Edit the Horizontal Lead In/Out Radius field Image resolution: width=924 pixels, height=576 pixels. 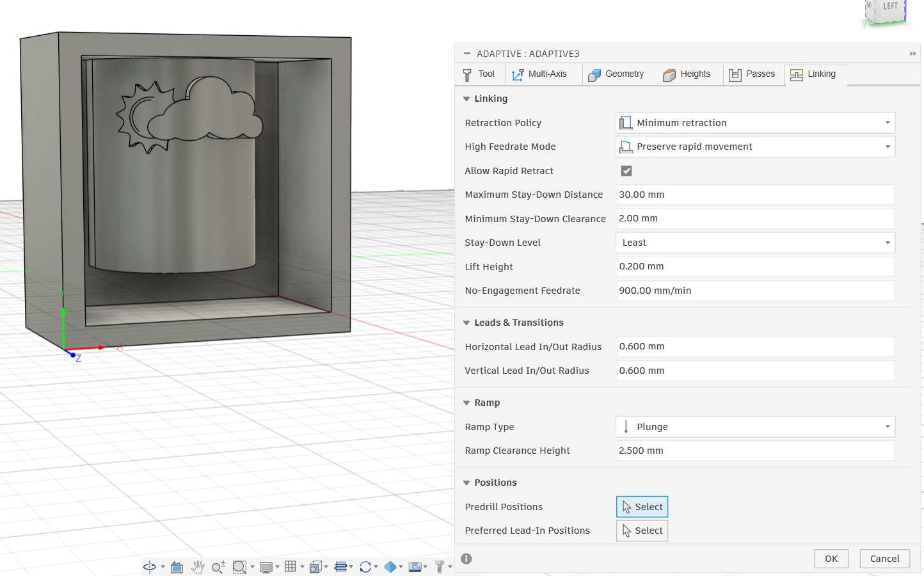click(x=755, y=346)
